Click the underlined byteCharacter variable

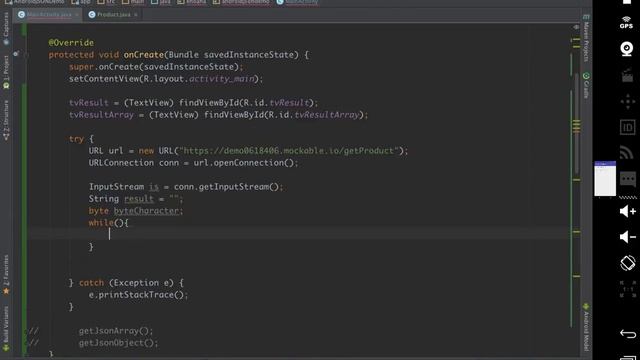pos(146,211)
